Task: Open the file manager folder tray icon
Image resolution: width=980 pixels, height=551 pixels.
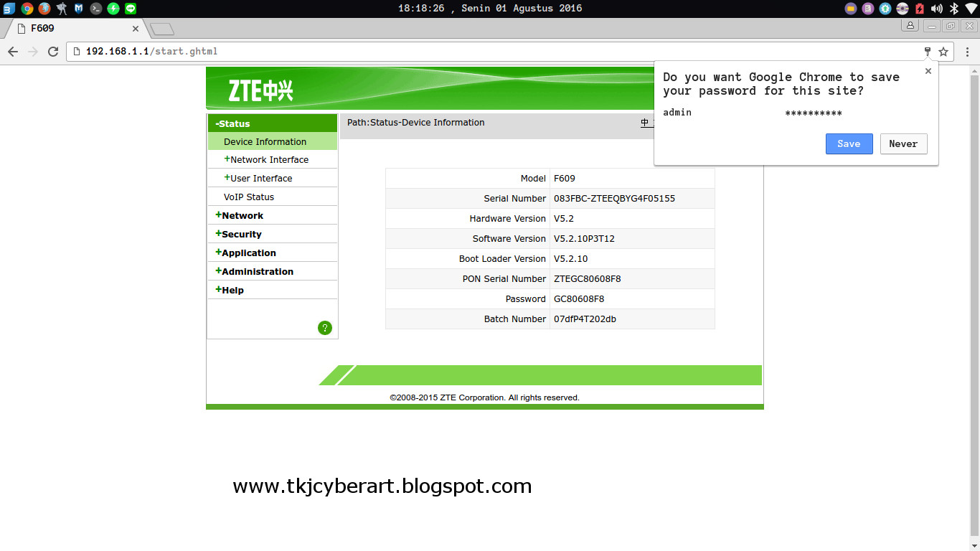Action: (851, 9)
